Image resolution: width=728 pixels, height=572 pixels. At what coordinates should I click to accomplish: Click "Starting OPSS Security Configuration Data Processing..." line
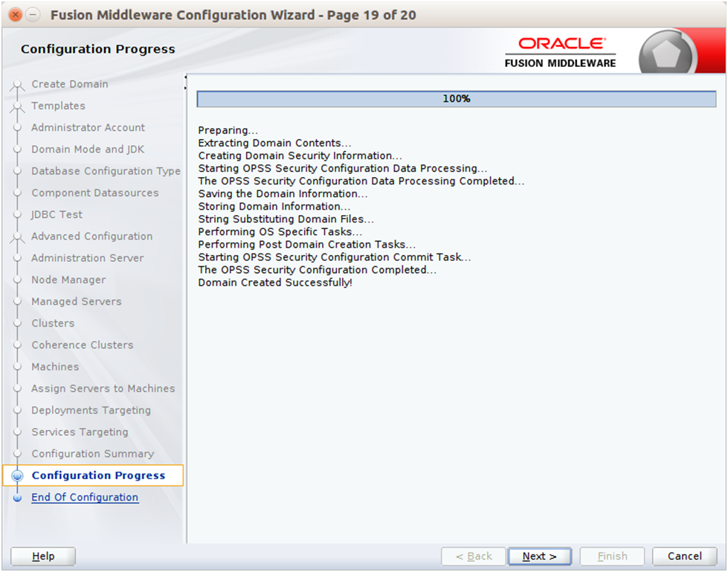click(x=343, y=168)
